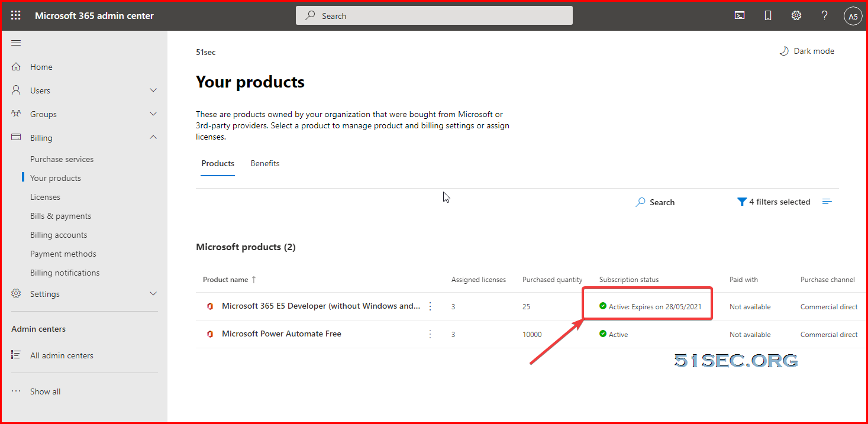Image resolution: width=868 pixels, height=424 pixels.
Task: Switch to the Products tab
Action: click(x=218, y=163)
